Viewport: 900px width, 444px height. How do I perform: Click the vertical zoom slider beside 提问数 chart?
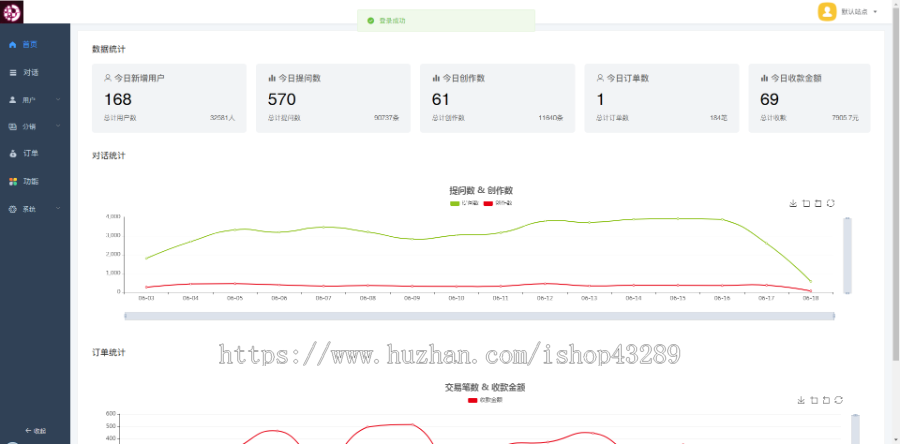click(847, 255)
